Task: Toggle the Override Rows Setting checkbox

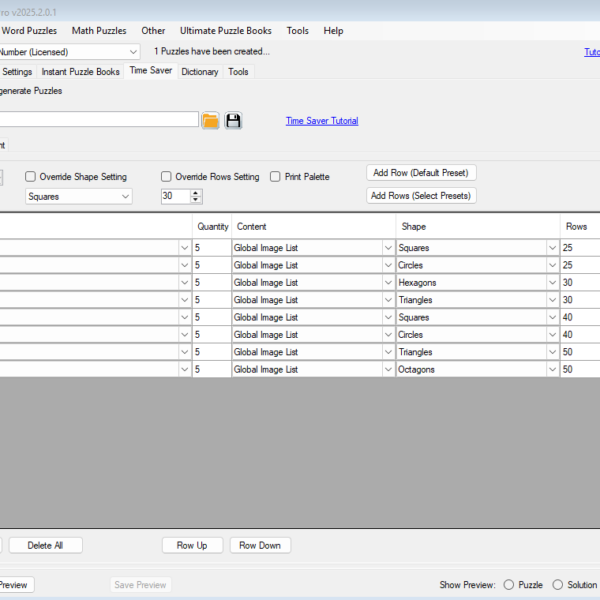Action: click(166, 177)
